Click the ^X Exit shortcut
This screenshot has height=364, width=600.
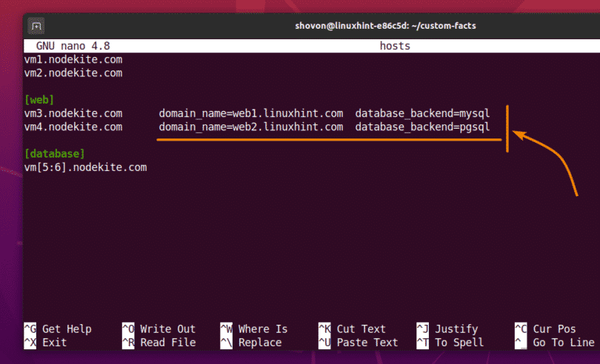point(45,343)
